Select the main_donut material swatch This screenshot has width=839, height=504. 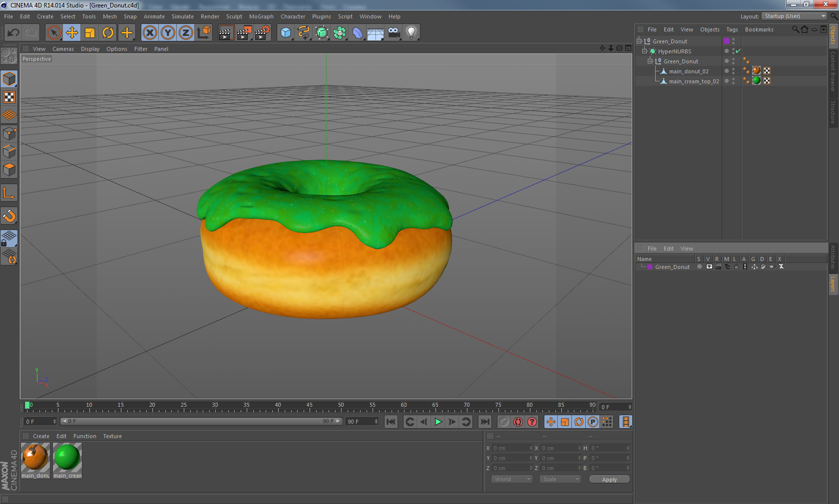click(35, 458)
